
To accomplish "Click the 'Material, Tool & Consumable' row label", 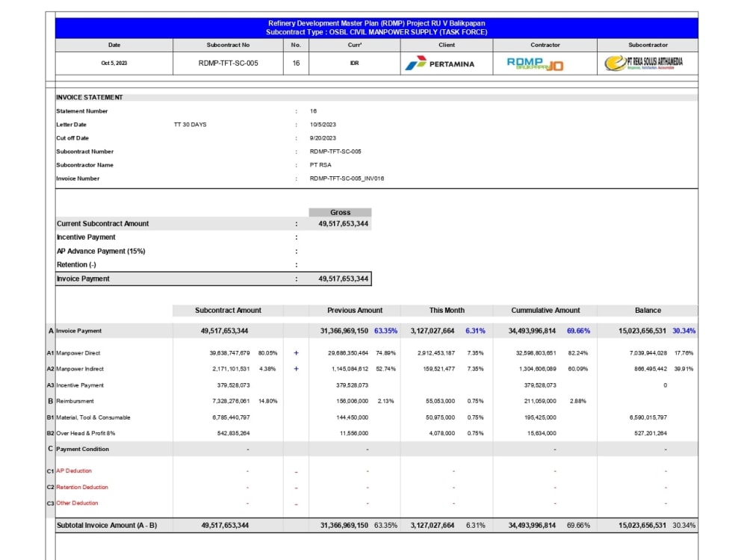I will click(x=93, y=417).
